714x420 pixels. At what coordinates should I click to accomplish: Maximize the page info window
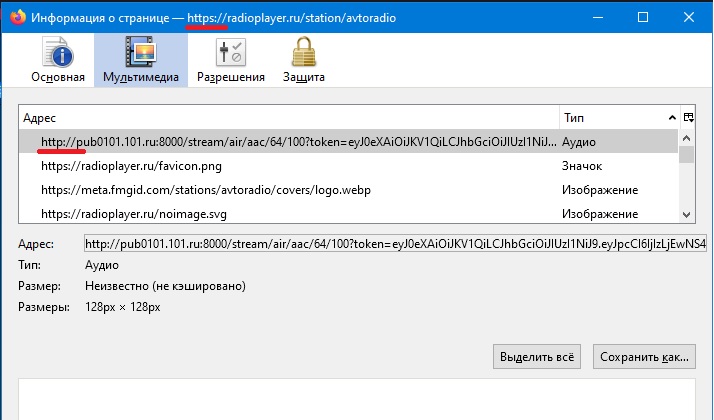[643, 17]
